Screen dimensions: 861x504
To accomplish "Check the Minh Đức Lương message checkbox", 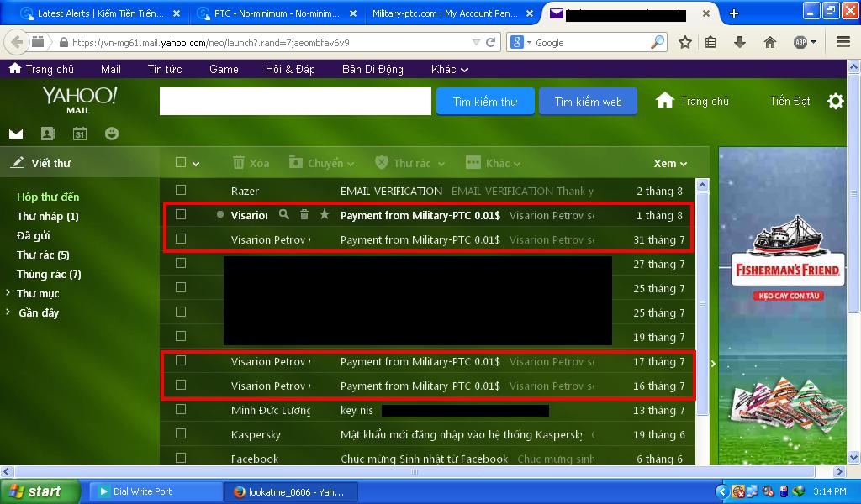I will tap(181, 409).
